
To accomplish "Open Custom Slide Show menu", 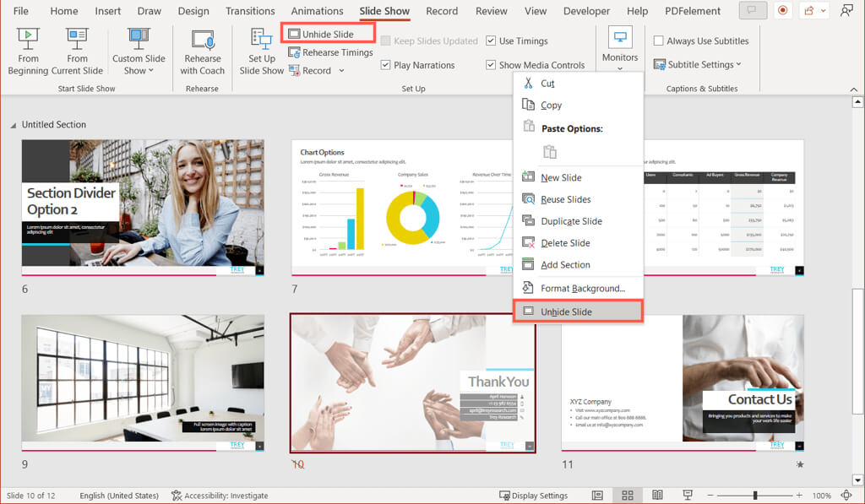I will tap(139, 51).
